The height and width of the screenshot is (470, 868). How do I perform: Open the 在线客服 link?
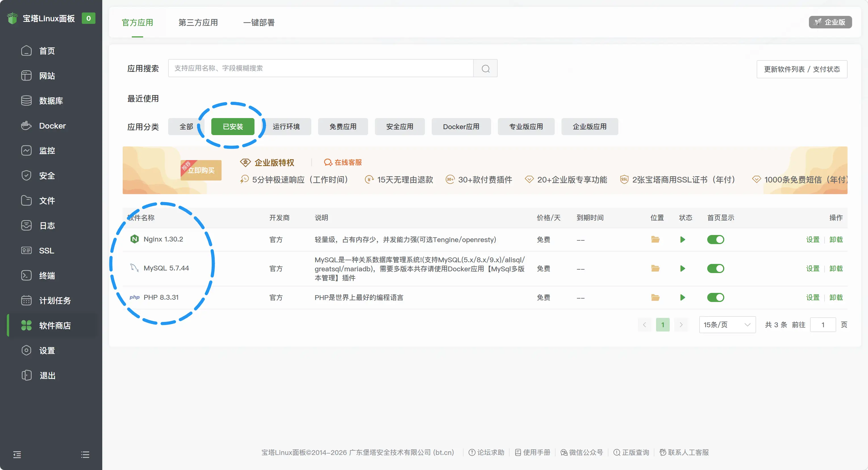coord(343,163)
